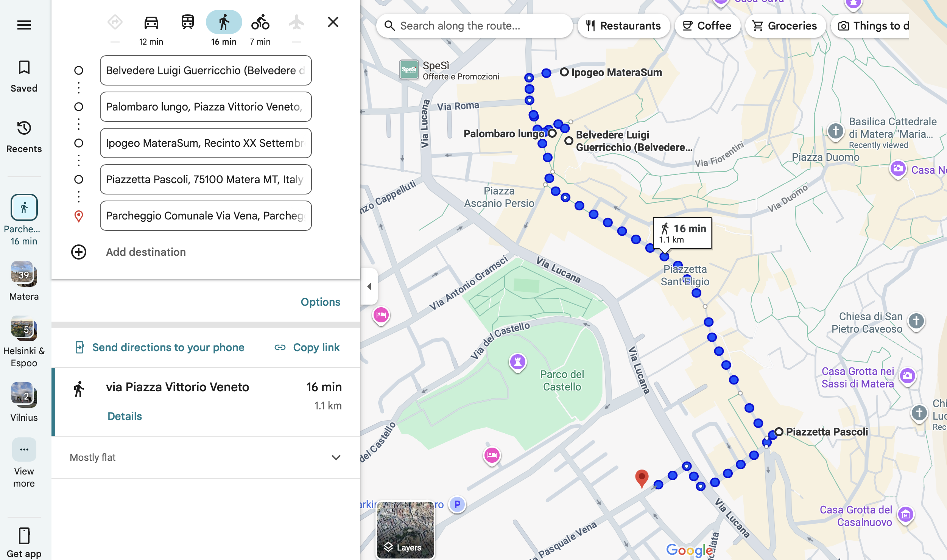947x560 pixels.
Task: Choose cycling travel mode icon
Action: click(x=260, y=23)
